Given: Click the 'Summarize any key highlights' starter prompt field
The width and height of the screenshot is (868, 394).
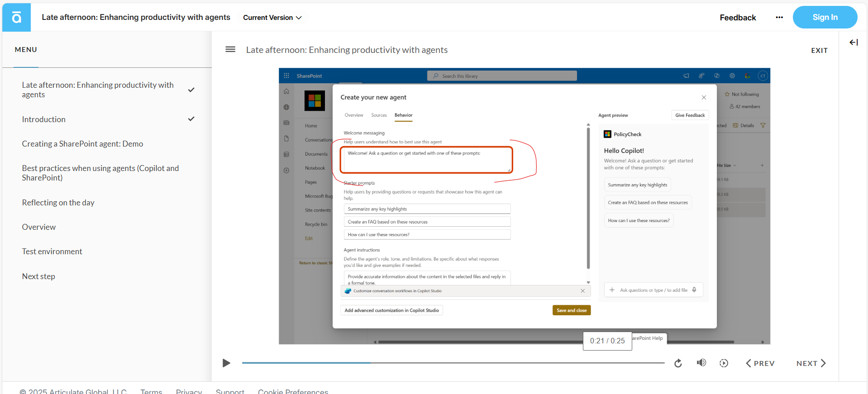Looking at the screenshot, I should (x=427, y=209).
